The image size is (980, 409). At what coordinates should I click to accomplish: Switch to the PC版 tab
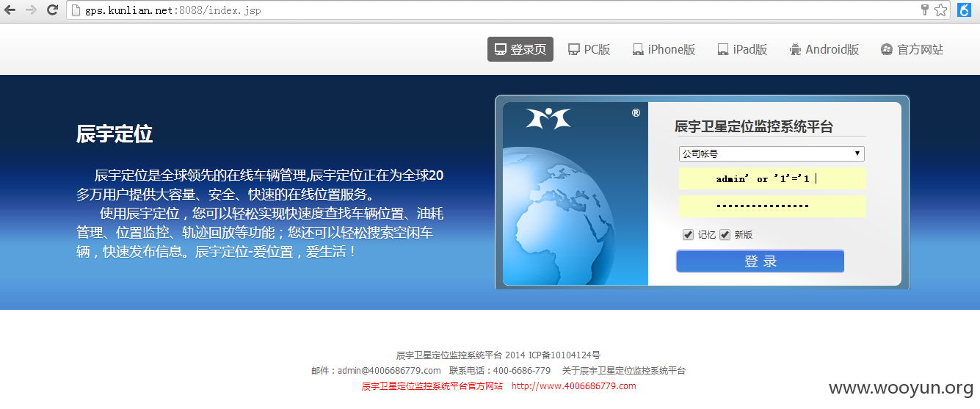point(589,50)
